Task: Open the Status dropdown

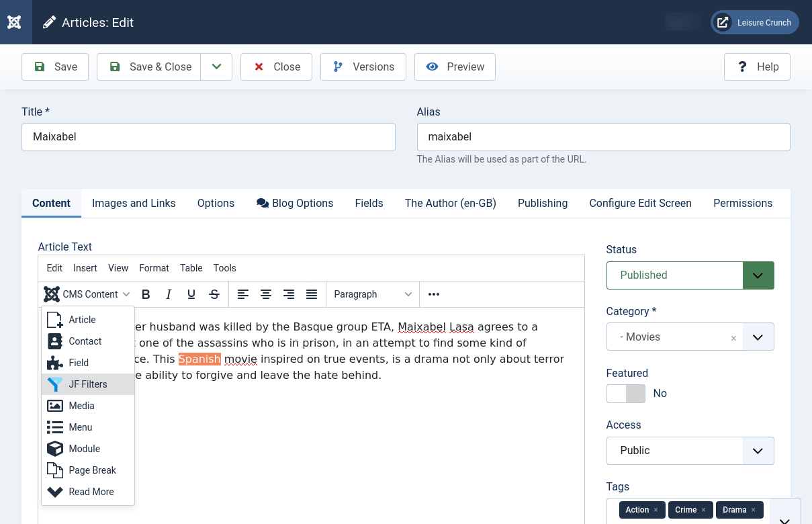Action: pyautogui.click(x=690, y=275)
